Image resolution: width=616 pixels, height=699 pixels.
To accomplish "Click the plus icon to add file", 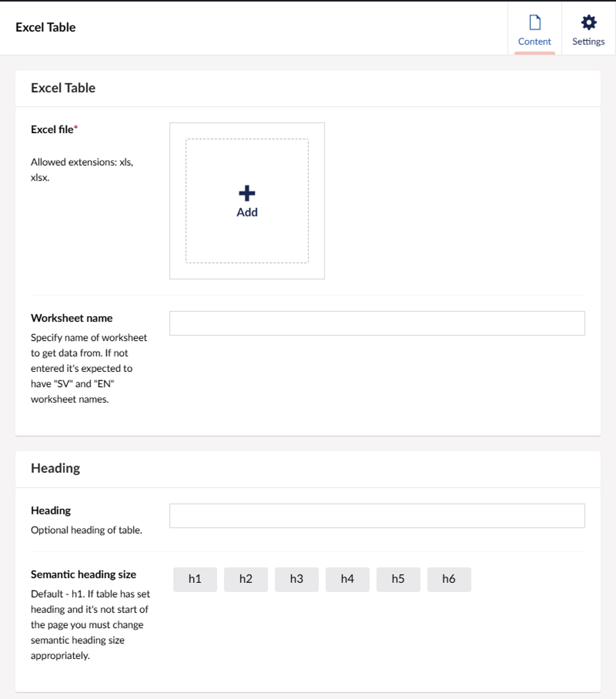I will point(247,193).
